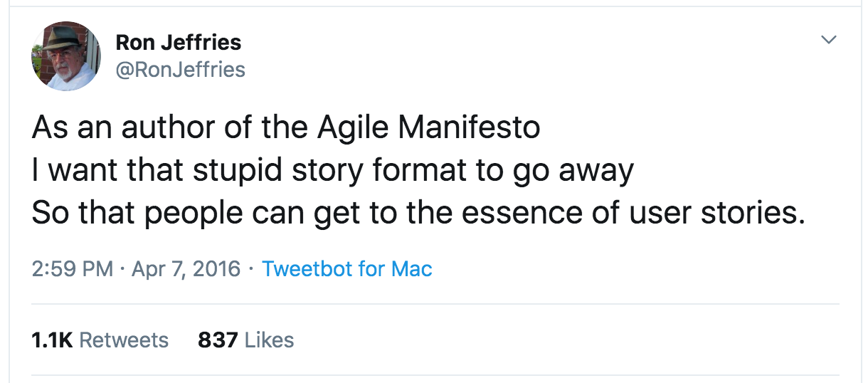The height and width of the screenshot is (383, 868).
Task: Click the @RonJeffries handle
Action: [x=180, y=69]
